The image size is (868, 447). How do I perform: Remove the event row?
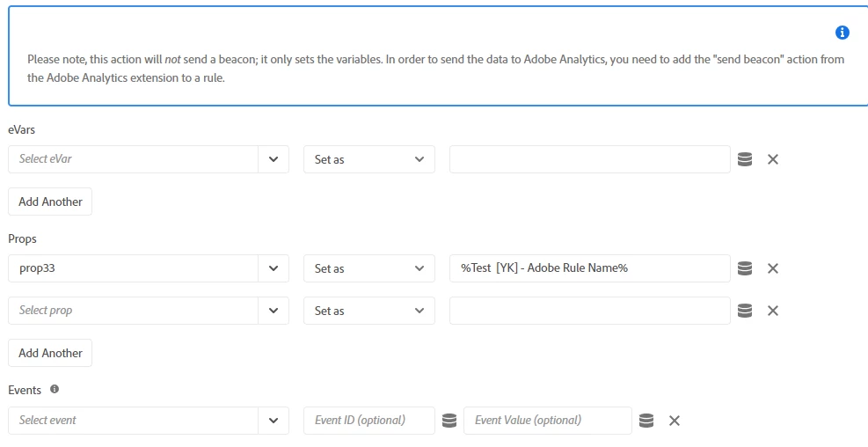point(675,421)
